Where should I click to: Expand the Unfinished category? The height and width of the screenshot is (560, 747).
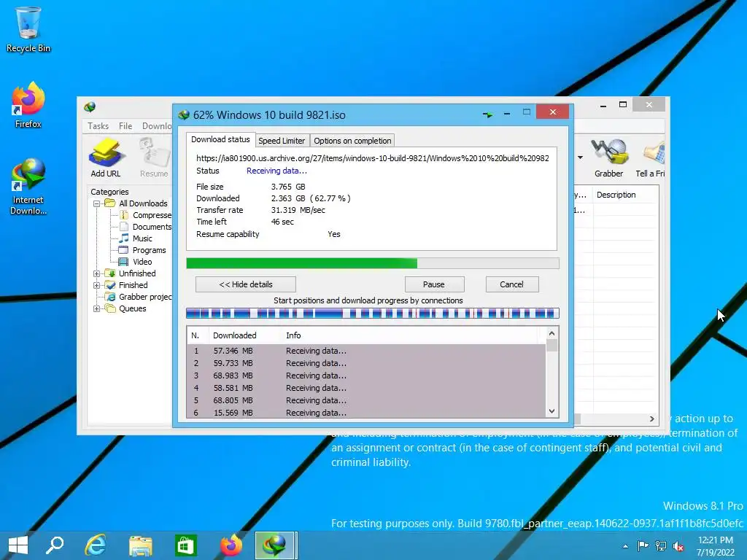96,273
